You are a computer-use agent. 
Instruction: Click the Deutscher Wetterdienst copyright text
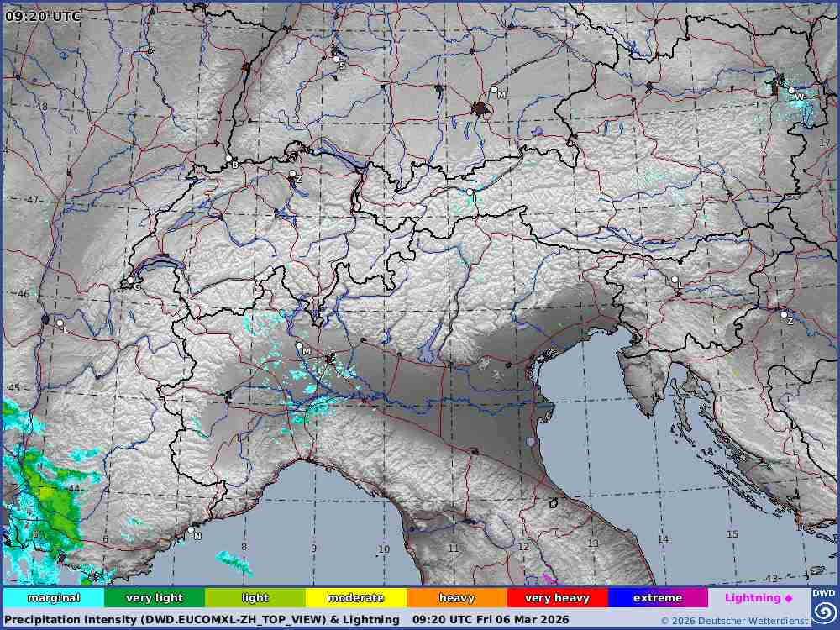click(733, 621)
